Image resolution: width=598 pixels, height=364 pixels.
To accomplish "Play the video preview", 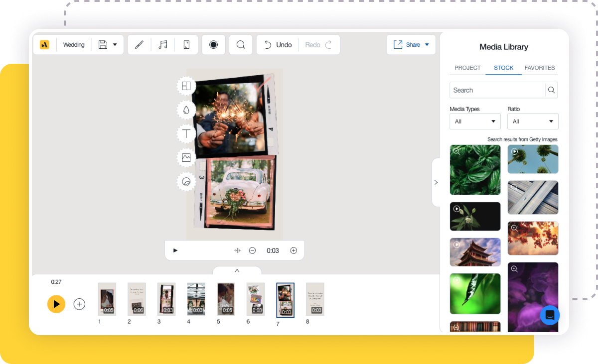I will click(175, 250).
